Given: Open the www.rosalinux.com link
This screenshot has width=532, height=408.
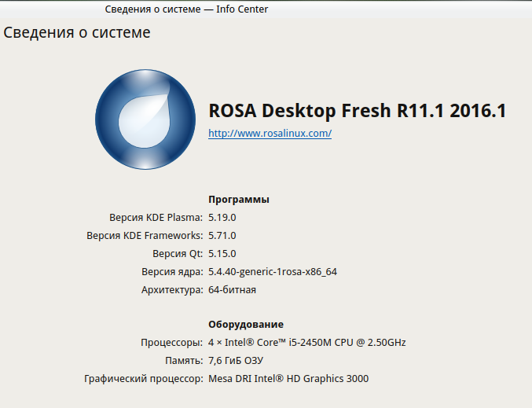Looking at the screenshot, I should pyautogui.click(x=270, y=134).
